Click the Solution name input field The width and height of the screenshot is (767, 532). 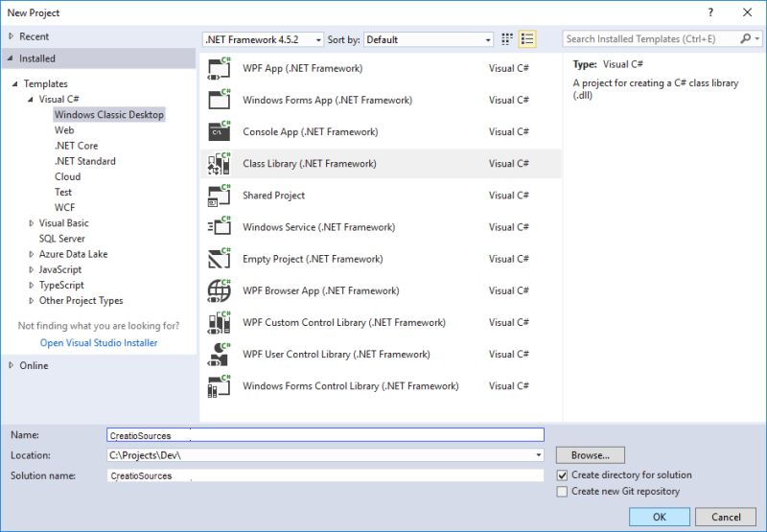click(x=325, y=475)
